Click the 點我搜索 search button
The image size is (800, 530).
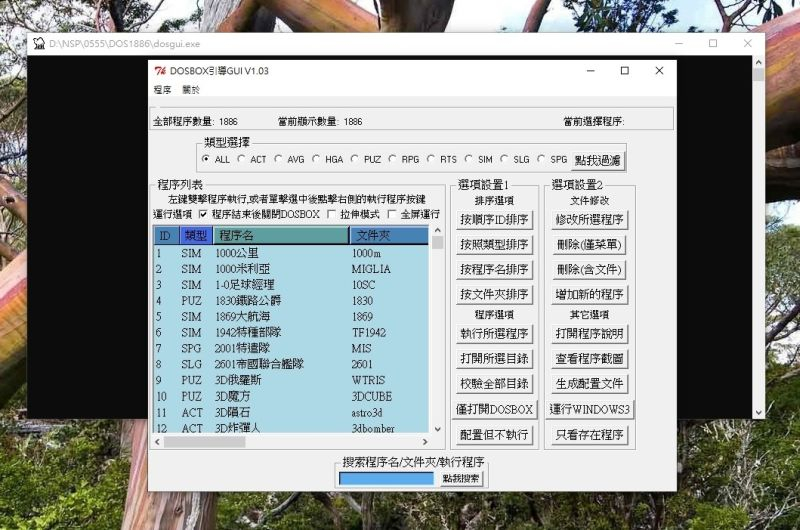click(x=461, y=478)
